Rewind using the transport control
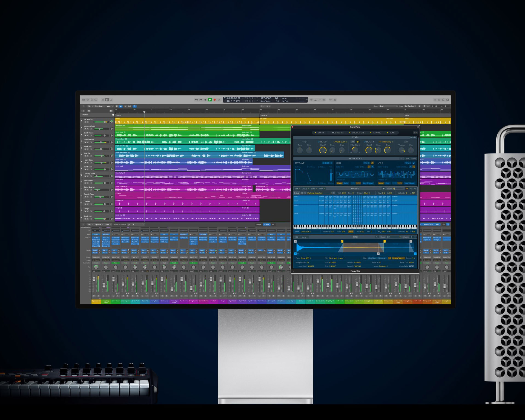Viewport: 525px width, 420px height. pos(196,100)
